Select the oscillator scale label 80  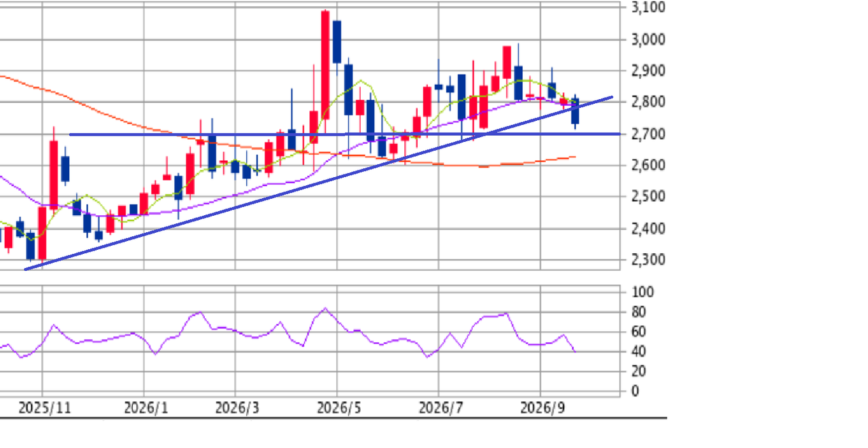(x=639, y=312)
